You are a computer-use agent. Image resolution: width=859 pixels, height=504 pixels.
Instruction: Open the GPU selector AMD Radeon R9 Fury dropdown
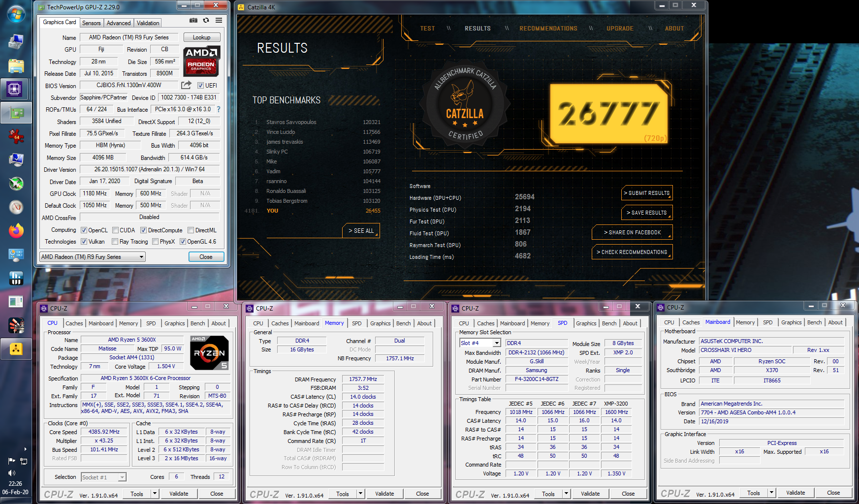pos(93,257)
